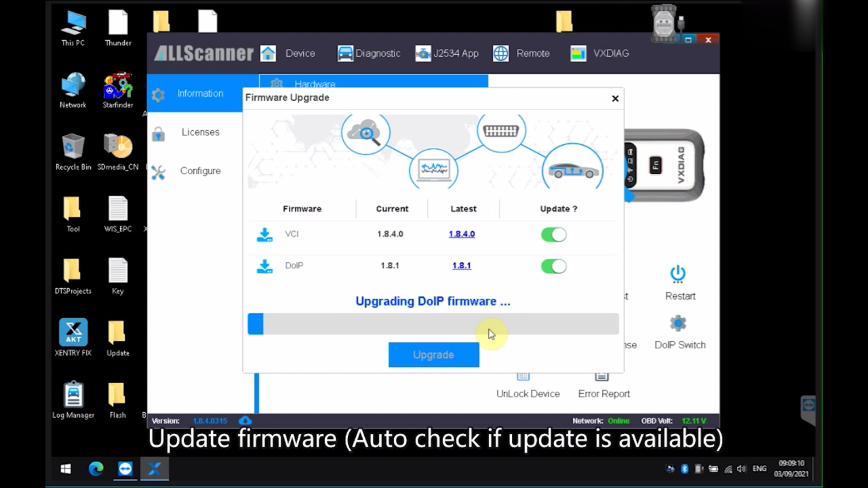Select the Starfinder desktop shortcut

click(118, 91)
